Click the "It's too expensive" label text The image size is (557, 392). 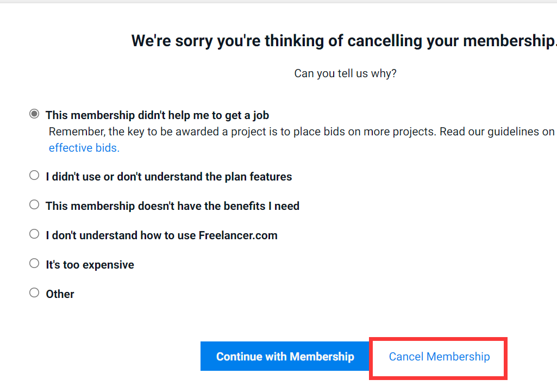coord(90,265)
